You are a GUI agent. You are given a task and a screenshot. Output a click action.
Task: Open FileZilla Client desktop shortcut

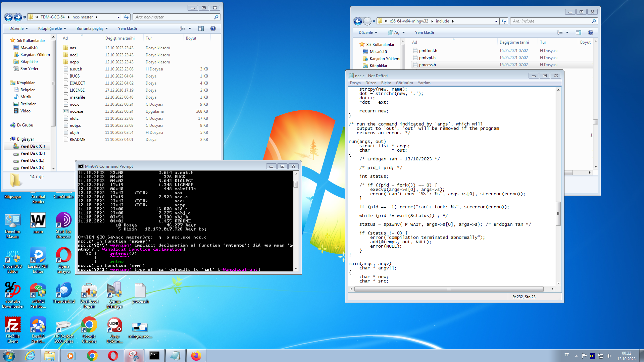[x=13, y=329]
